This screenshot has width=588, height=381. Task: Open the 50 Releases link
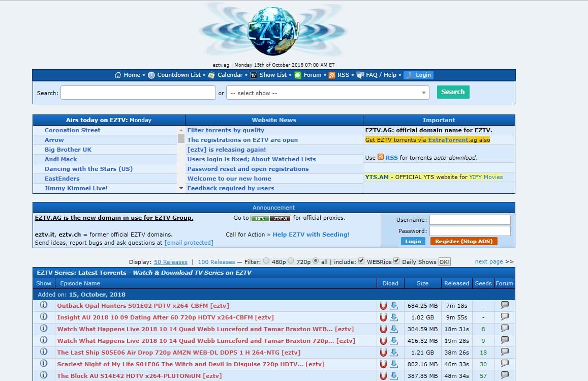pos(170,261)
